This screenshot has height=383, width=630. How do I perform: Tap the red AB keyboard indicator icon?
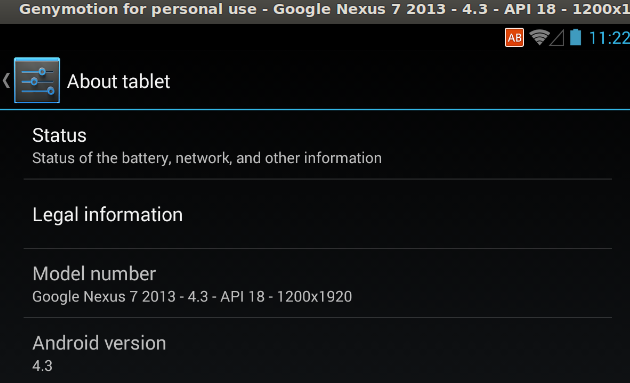[514, 38]
